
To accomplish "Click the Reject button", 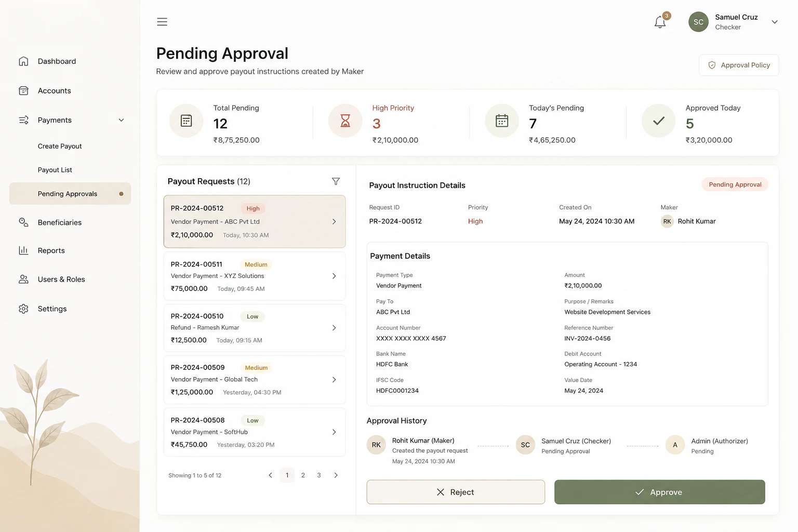I will (x=456, y=492).
